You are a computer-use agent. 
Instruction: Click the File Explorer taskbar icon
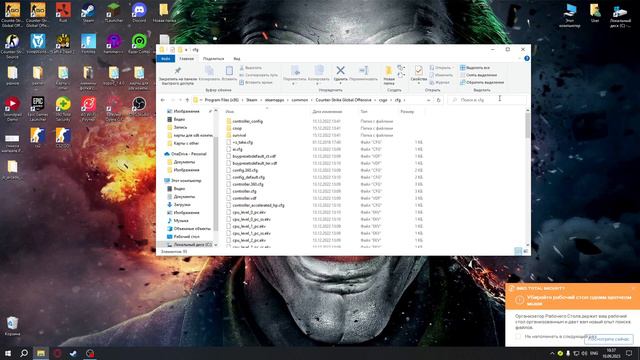coord(41,353)
